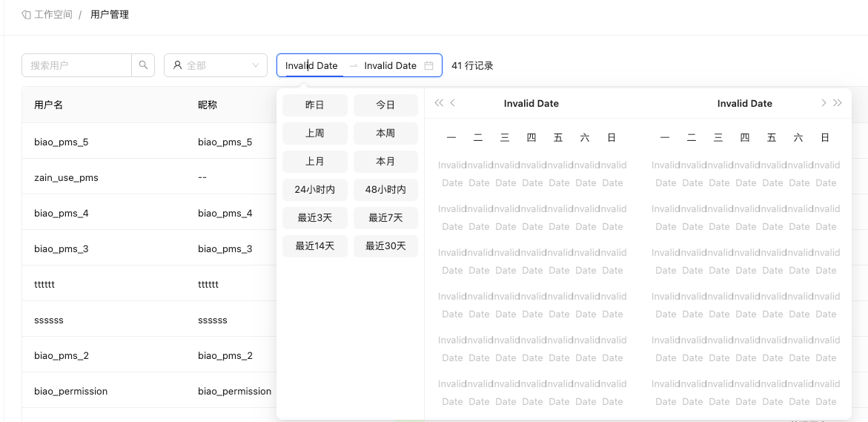Focus the 搜索用户 search field
Screen dimensions: 868x422
click(77, 65)
